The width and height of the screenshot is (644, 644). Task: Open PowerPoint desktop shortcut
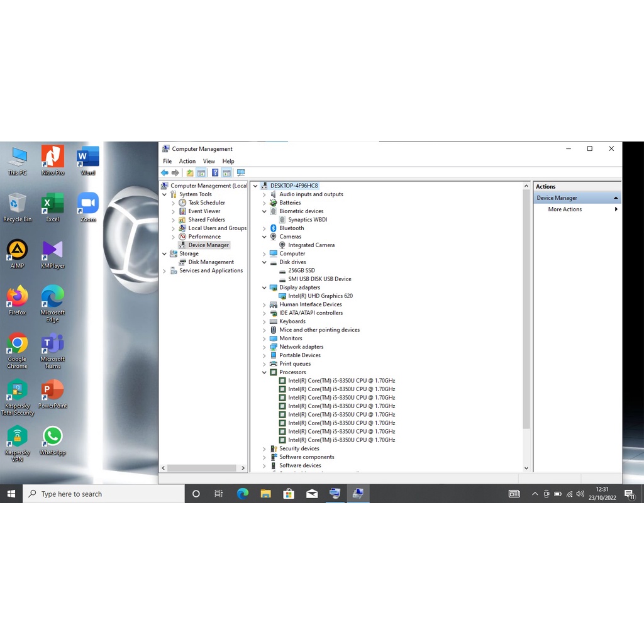[53, 394]
